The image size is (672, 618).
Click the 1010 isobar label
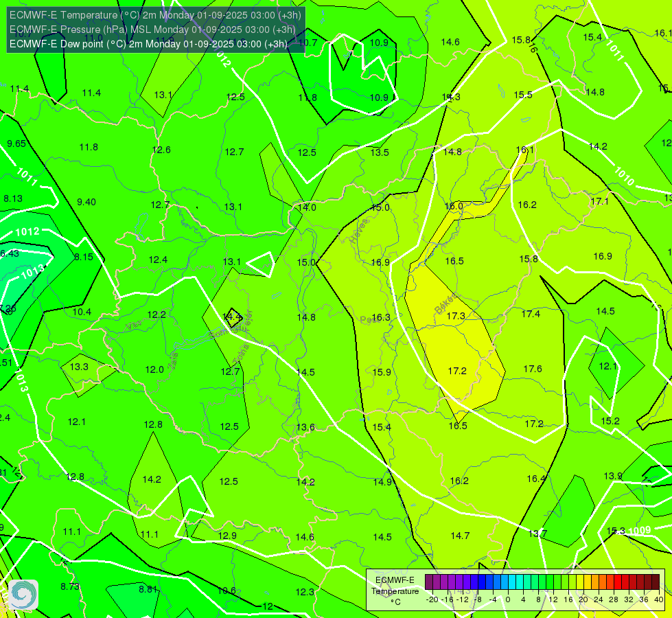click(624, 176)
